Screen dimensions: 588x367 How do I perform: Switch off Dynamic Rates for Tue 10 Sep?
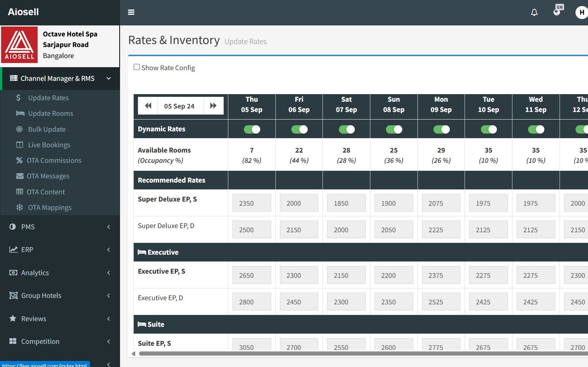(x=488, y=129)
